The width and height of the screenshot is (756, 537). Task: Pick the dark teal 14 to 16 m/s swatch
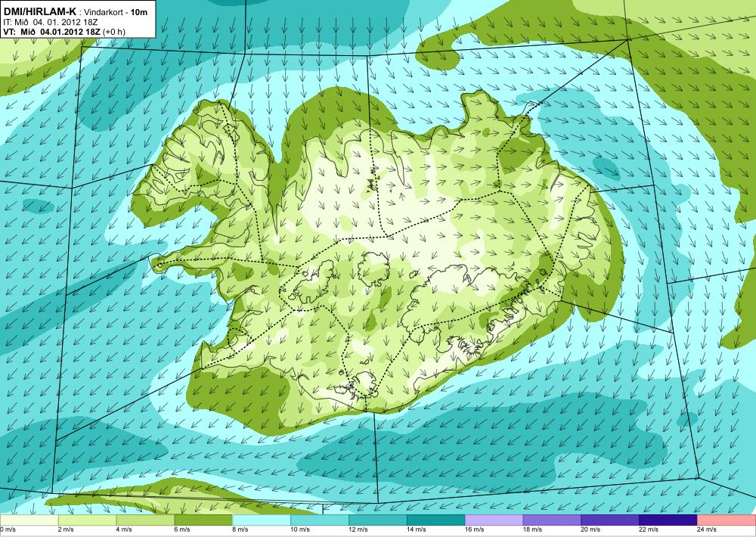[x=436, y=520]
